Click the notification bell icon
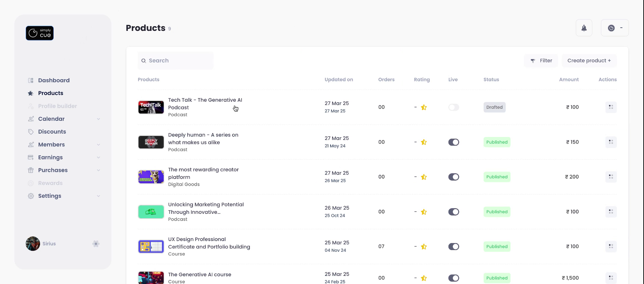The image size is (644, 284). 584,28
